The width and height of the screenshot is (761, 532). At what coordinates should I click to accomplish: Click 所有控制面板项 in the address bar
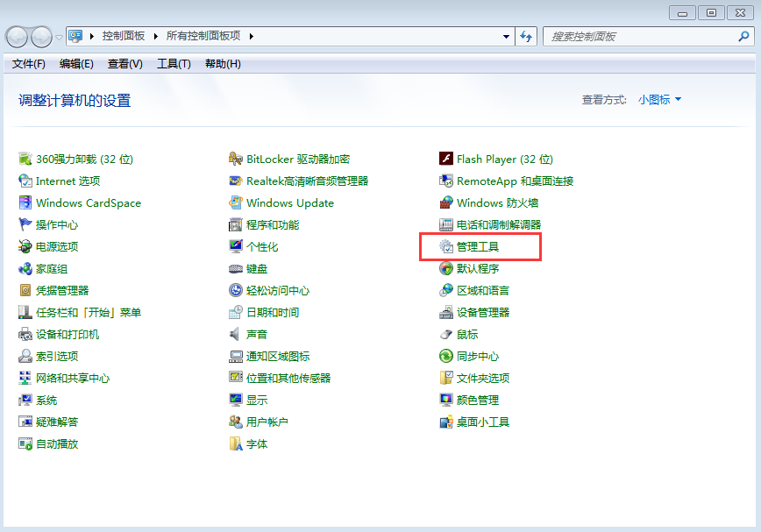(203, 36)
